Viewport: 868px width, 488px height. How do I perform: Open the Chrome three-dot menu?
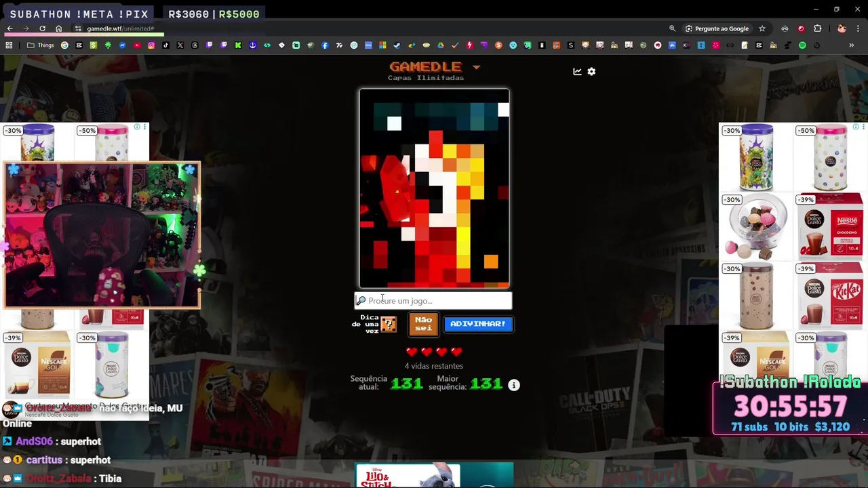[859, 28]
